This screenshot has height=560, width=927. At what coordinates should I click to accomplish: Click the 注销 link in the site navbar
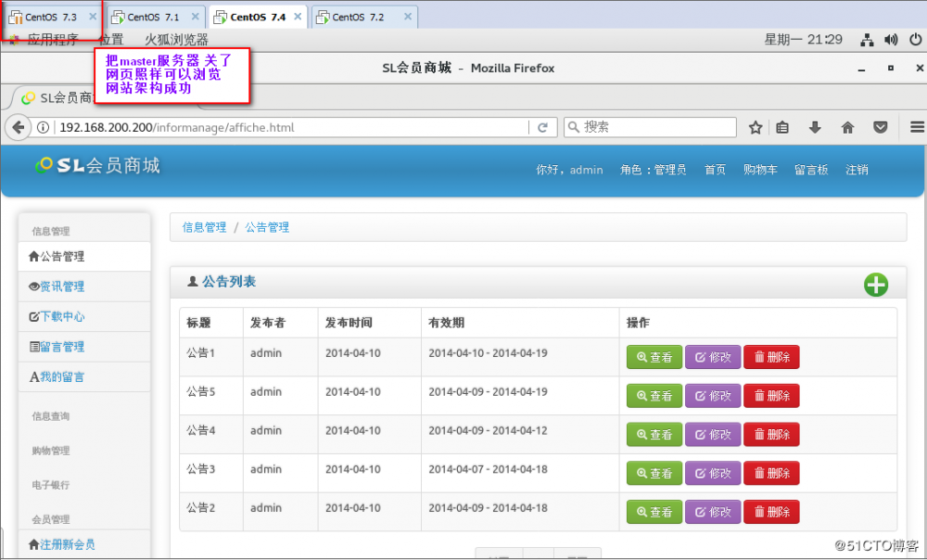(x=857, y=171)
